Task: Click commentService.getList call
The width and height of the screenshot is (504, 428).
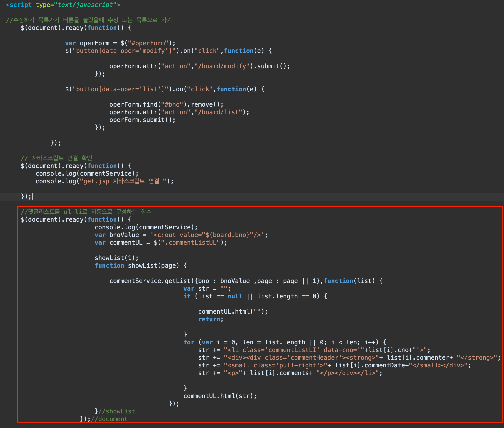Action: coord(150,281)
